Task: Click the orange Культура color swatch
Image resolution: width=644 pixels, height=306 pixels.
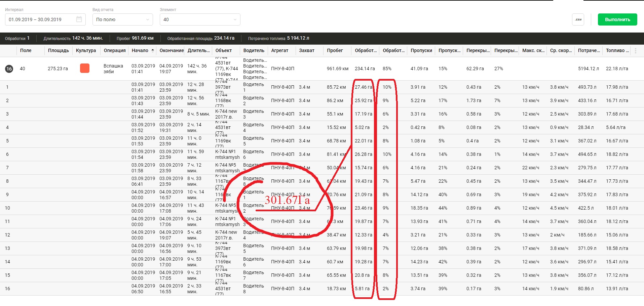Action: tap(85, 69)
